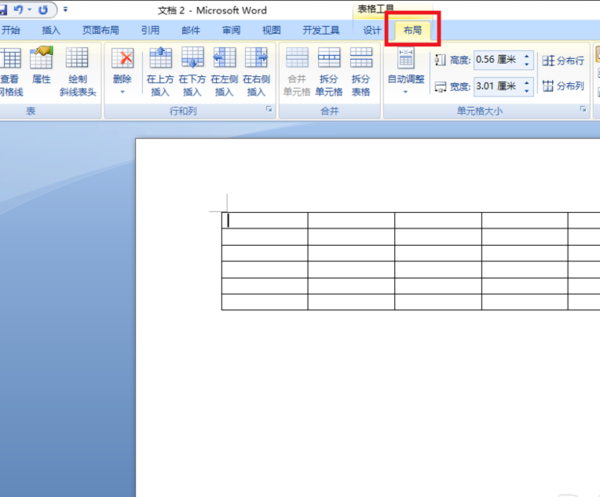Insert column to right using 在右侧插入

(x=256, y=71)
